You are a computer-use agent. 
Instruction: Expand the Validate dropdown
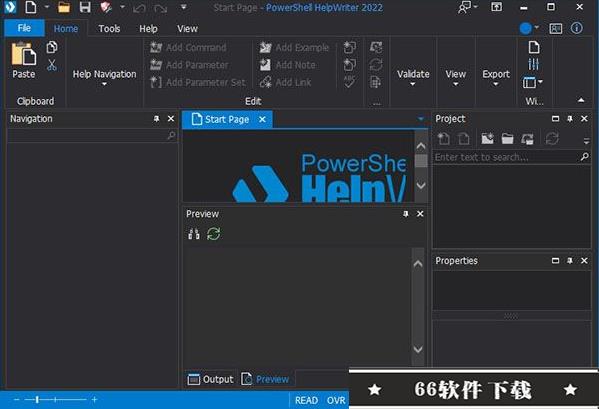(413, 78)
